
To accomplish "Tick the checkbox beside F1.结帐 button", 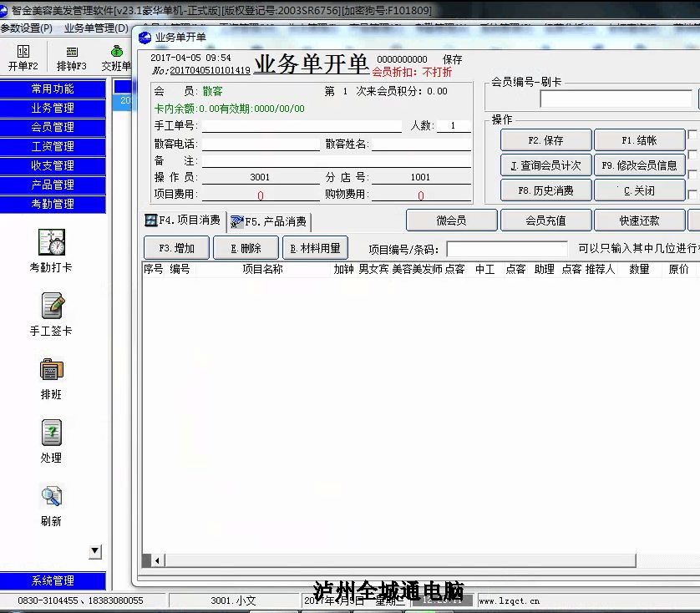I will coord(692,134).
